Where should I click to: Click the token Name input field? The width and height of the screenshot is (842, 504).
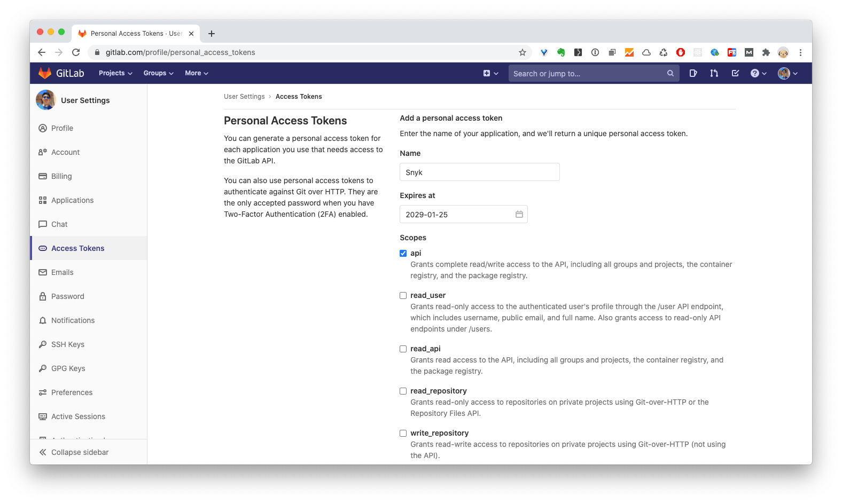[479, 172]
